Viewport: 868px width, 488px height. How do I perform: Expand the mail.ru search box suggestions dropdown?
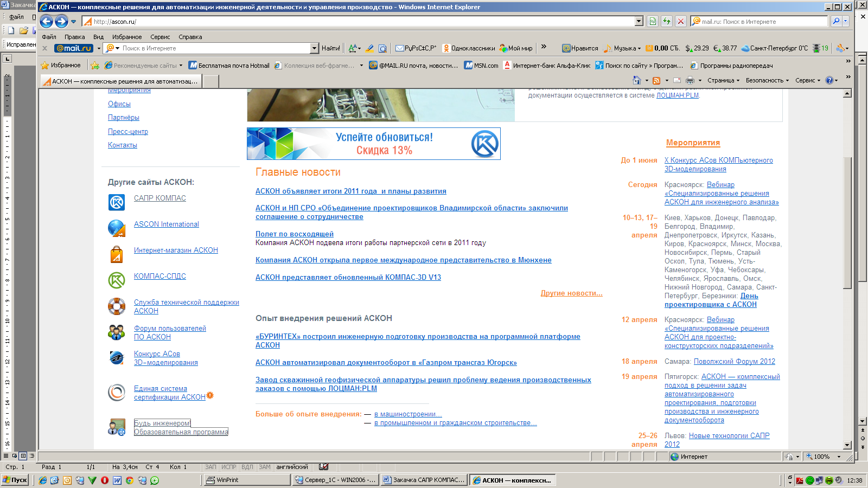315,48
